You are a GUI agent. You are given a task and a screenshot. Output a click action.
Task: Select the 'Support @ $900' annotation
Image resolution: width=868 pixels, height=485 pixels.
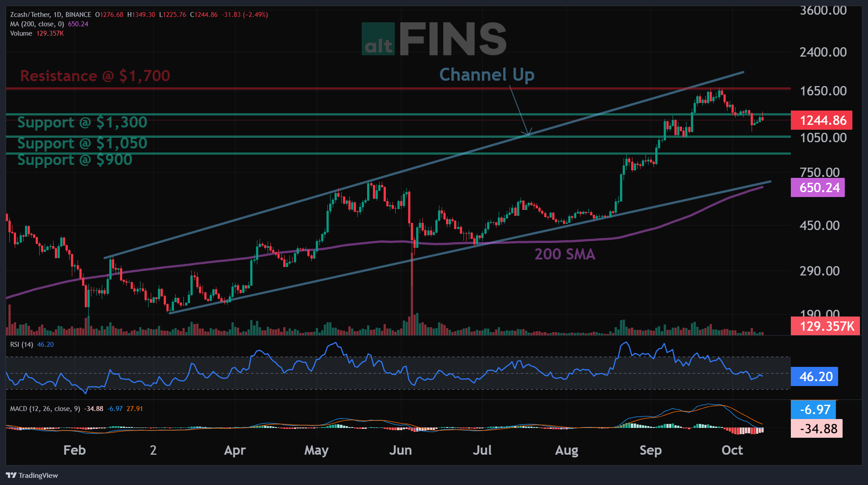click(75, 160)
